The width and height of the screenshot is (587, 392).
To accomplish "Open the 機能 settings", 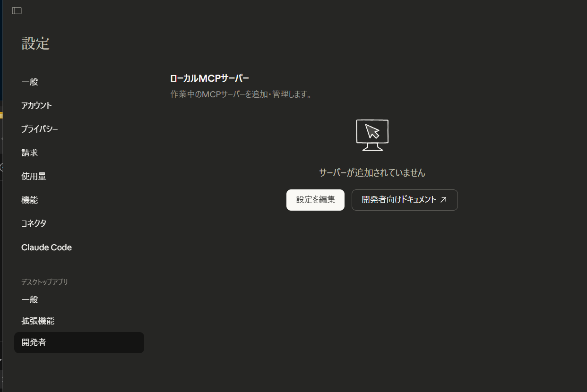I will click(30, 200).
